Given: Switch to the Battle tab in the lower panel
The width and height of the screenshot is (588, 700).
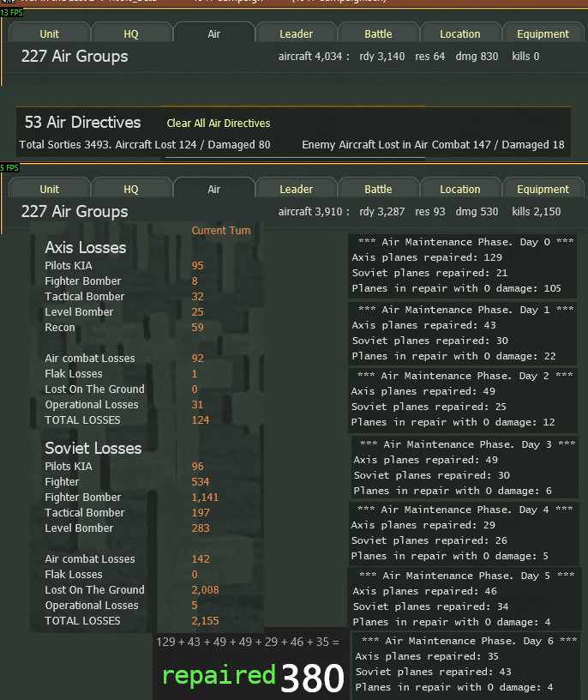Looking at the screenshot, I should coord(378,189).
